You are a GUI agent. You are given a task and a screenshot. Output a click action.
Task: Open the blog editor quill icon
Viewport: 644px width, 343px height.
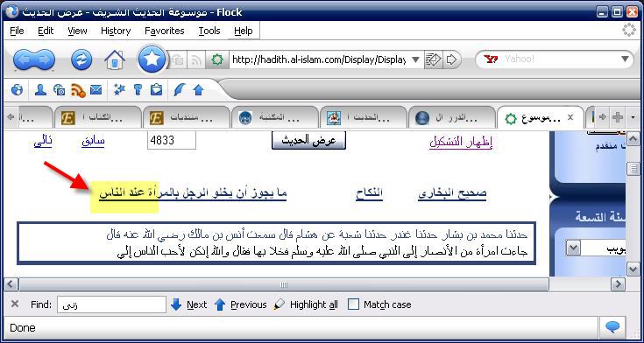tap(180, 89)
